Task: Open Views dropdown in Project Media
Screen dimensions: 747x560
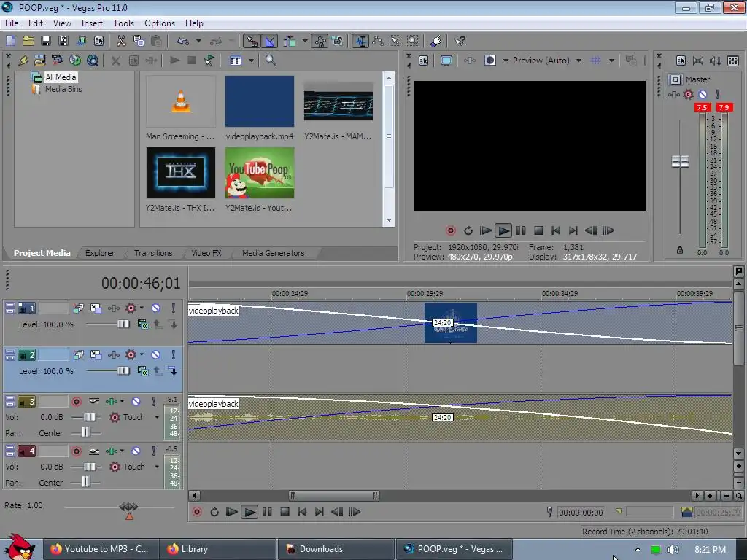Action: pyautogui.click(x=251, y=61)
